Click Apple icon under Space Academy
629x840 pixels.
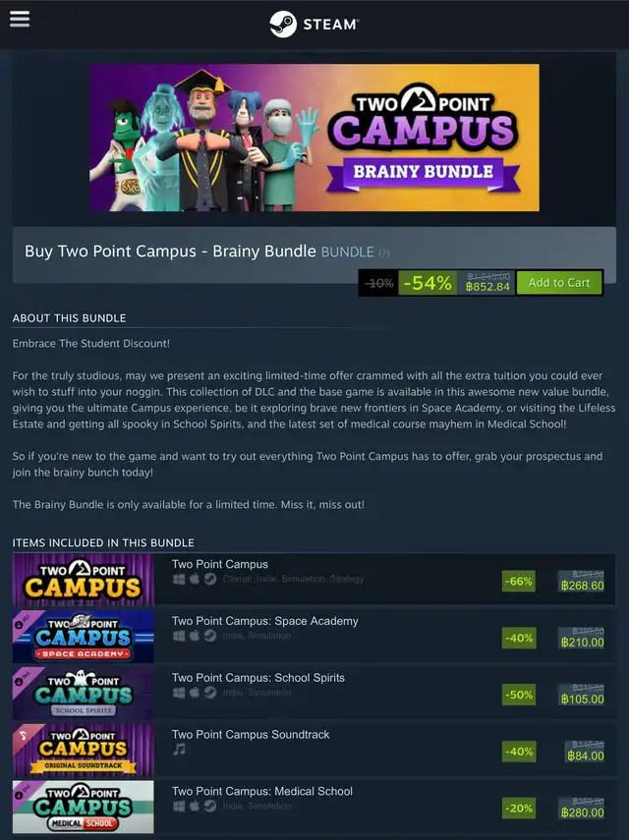click(x=195, y=636)
